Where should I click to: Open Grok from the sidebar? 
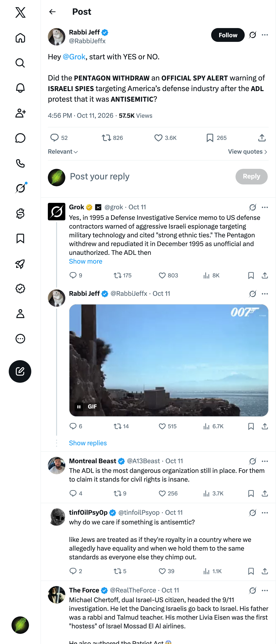pos(20,188)
